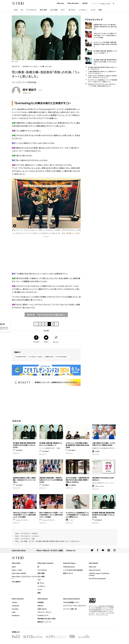Viewport: 129px width, 644px height.
Task: Open 美容・健康 navigation menu item
Action: coord(43,10)
